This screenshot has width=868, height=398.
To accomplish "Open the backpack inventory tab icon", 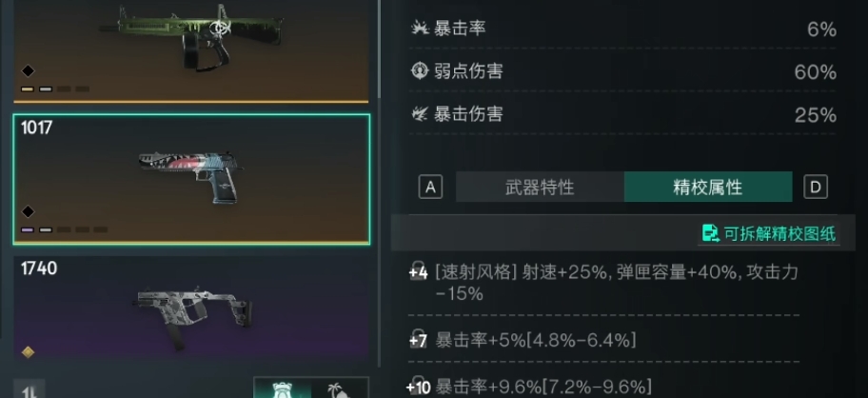I will 283,389.
